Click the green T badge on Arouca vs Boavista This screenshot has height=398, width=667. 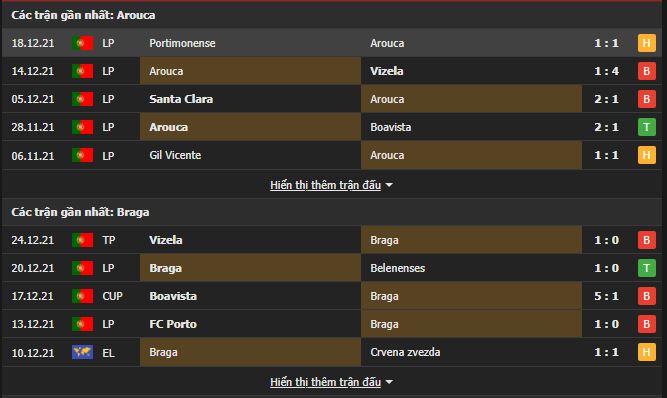(646, 127)
